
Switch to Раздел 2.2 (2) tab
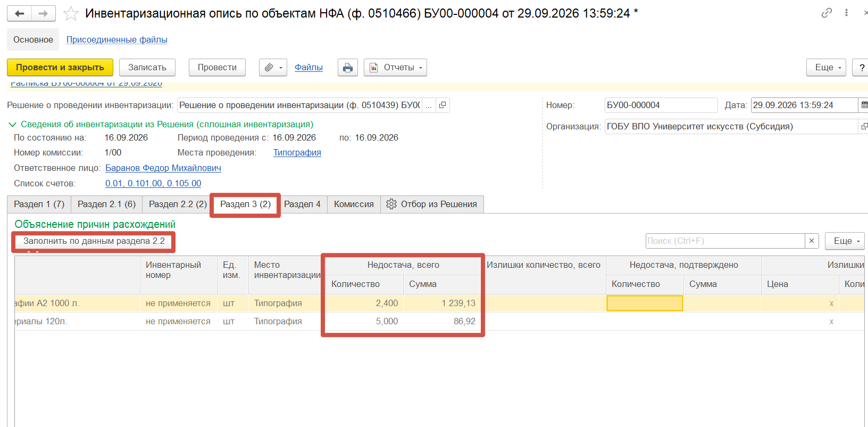[178, 204]
